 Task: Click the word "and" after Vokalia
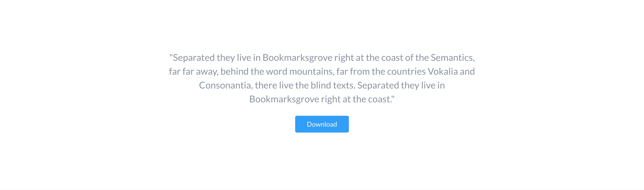coord(467,72)
